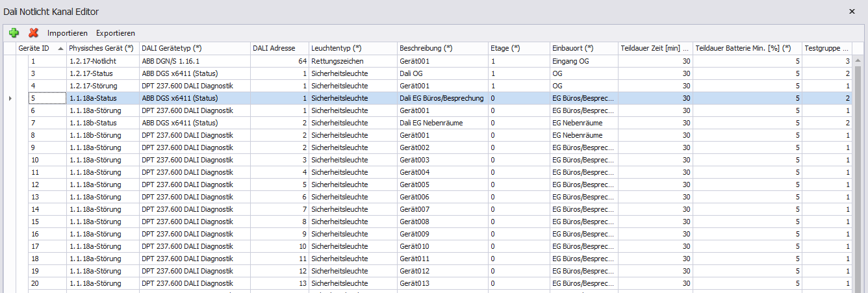Click the green plus add-row icon

click(14, 32)
